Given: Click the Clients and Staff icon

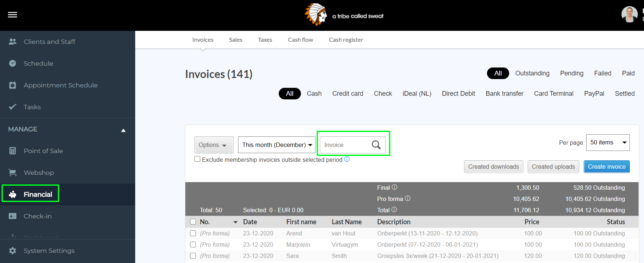Looking at the screenshot, I should 13,42.
